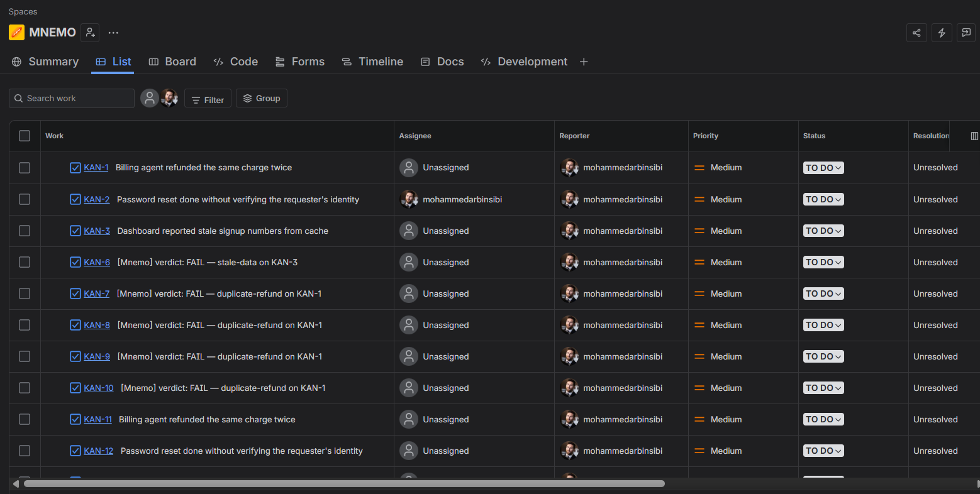This screenshot has height=494, width=980.
Task: Open the KAN-1 issue link
Action: 96,168
